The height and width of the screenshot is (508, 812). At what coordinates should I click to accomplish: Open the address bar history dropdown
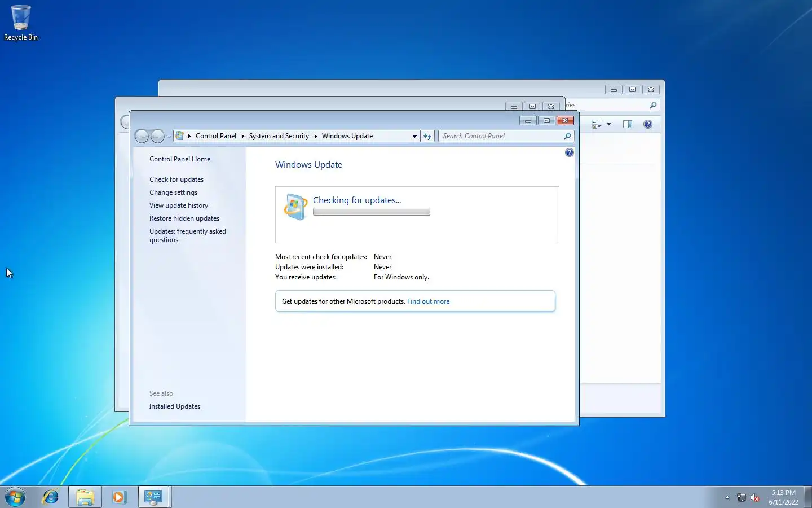tap(414, 136)
